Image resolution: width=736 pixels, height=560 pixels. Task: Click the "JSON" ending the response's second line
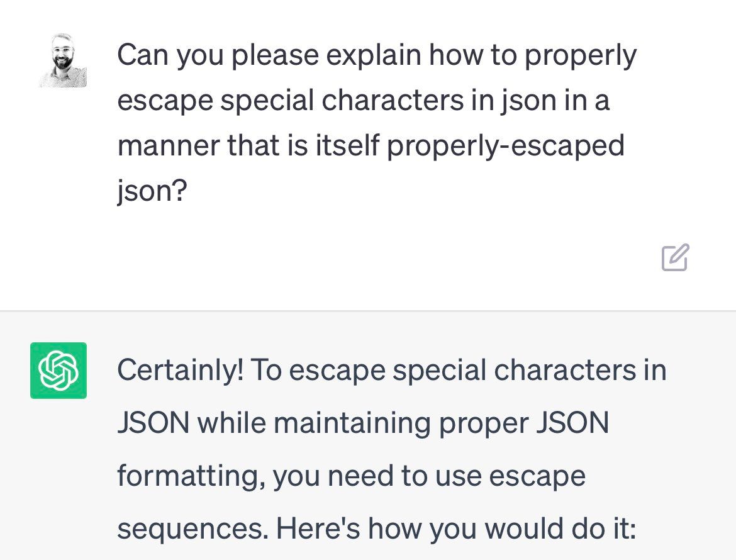572,423
